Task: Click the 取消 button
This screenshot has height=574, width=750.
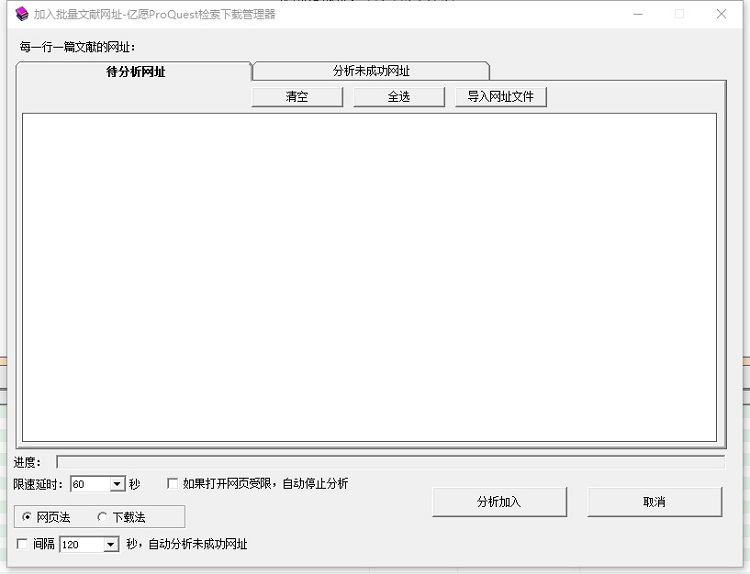Action: tap(654, 502)
